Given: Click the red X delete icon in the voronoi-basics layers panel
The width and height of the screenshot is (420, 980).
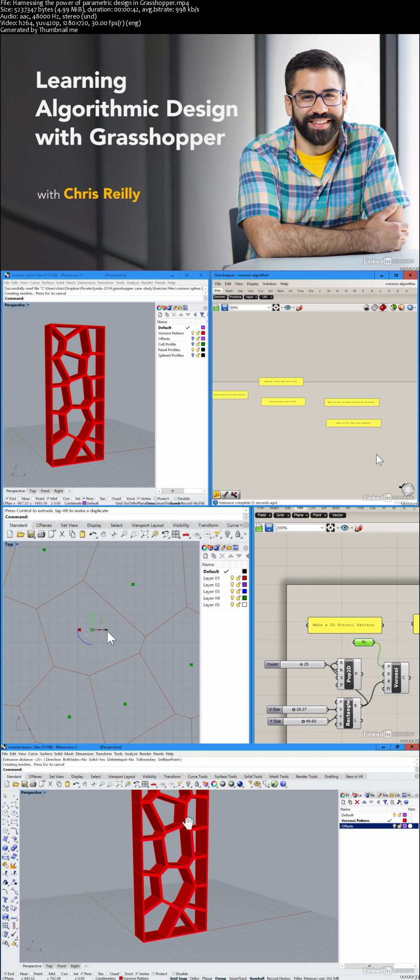Looking at the screenshot, I should click(357, 802).
